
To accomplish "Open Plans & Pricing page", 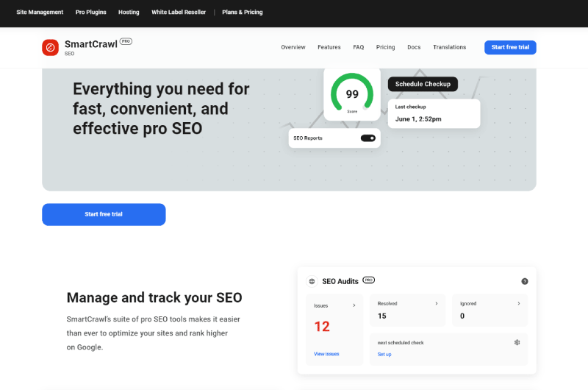I will [243, 12].
